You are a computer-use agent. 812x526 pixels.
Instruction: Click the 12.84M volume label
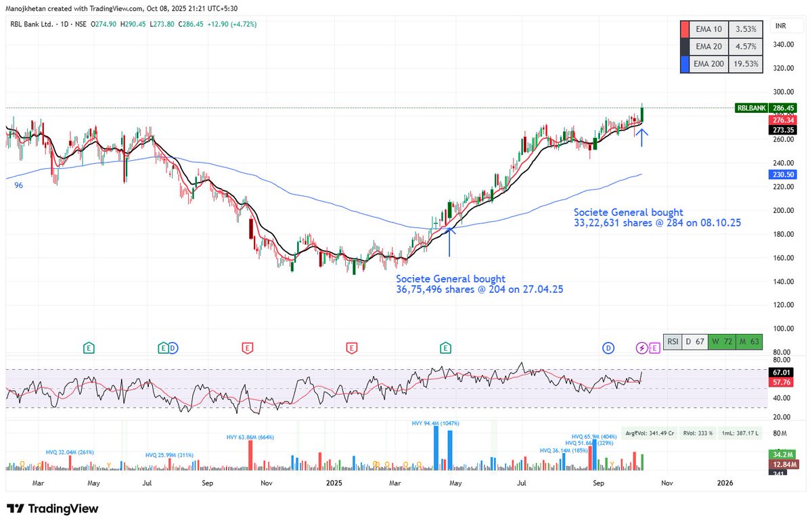pos(784,464)
